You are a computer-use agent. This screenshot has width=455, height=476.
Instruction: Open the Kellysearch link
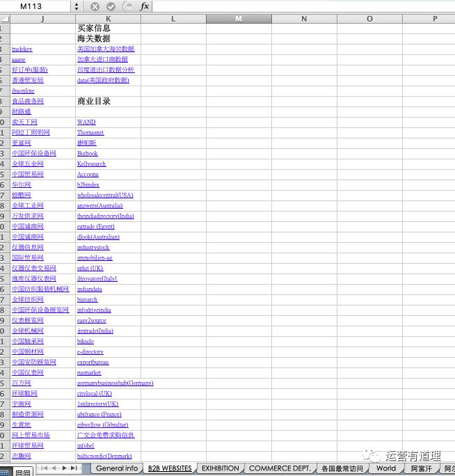[x=91, y=164]
